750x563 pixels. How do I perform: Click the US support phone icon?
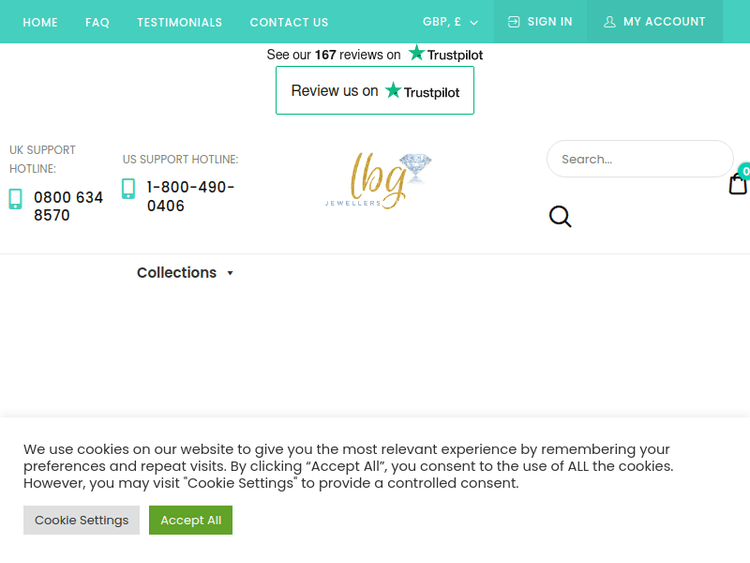click(129, 189)
